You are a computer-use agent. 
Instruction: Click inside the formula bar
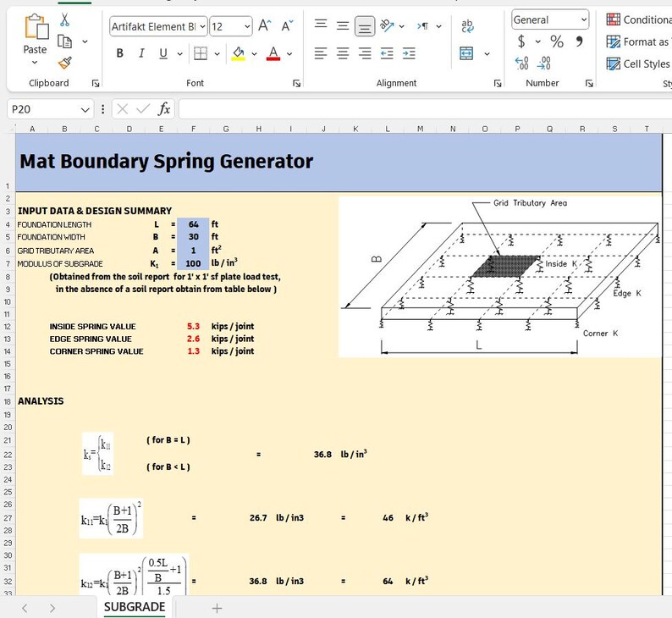point(425,109)
